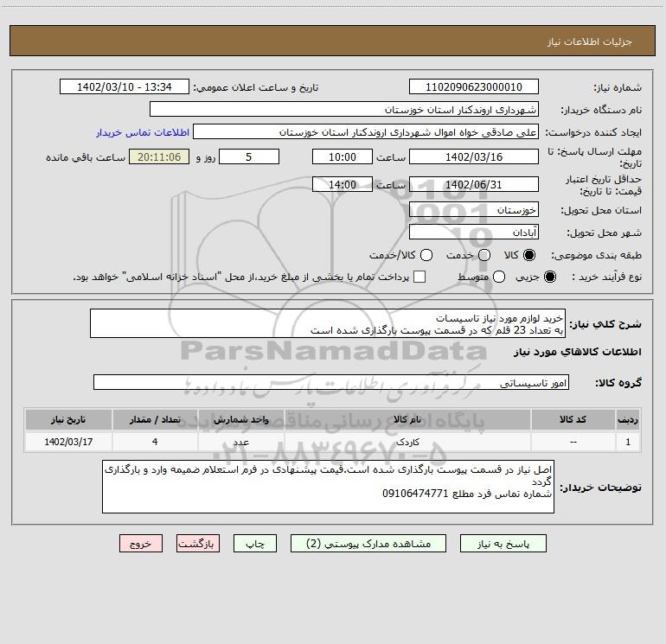Click the شرح کلی نیاز description box
This screenshot has width=666, height=644.
pos(328,324)
